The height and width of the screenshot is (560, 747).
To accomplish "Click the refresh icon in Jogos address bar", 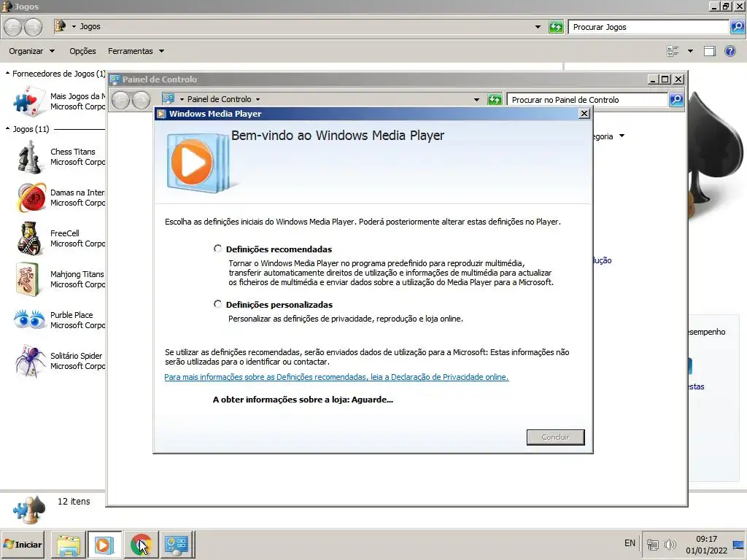I will point(555,27).
